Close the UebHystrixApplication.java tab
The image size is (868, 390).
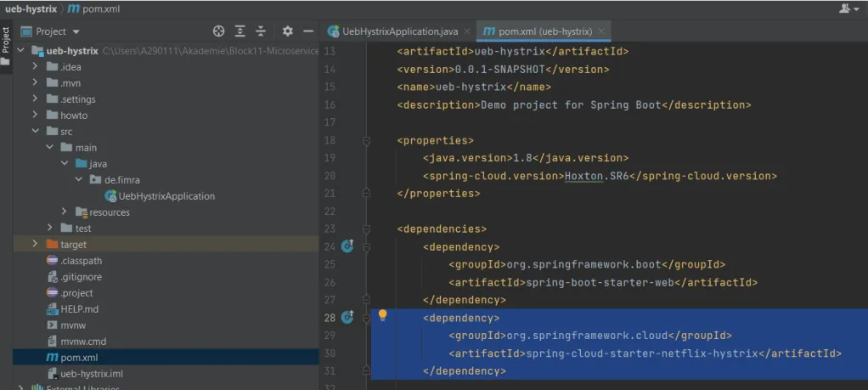tap(467, 31)
